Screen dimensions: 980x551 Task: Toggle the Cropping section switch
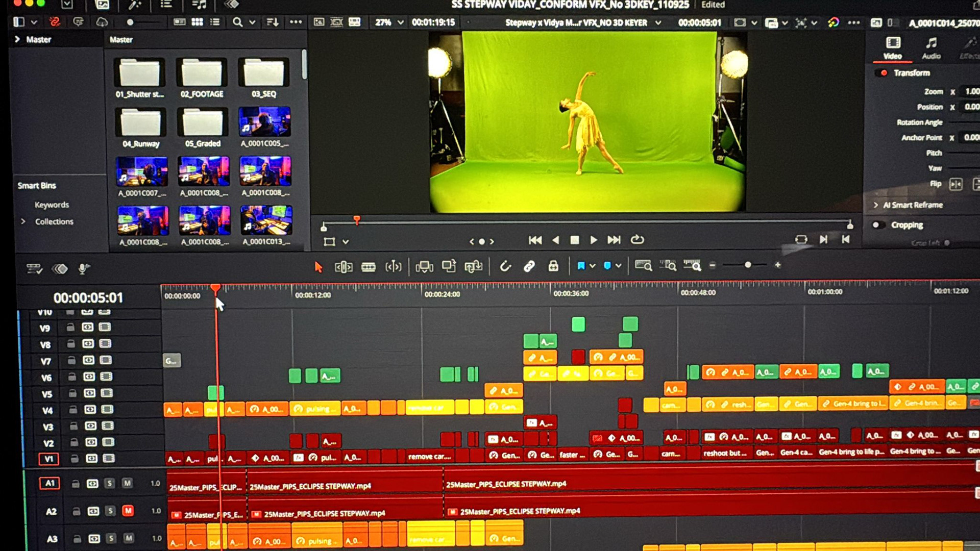tap(878, 225)
